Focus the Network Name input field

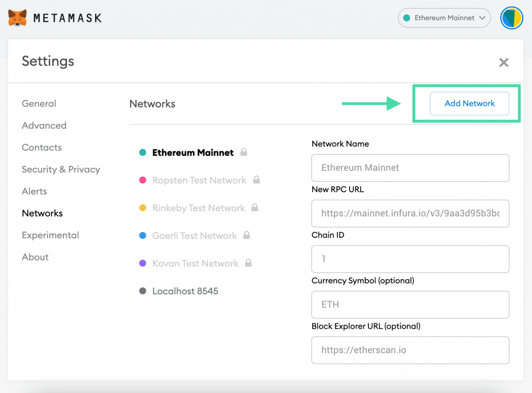coord(410,168)
